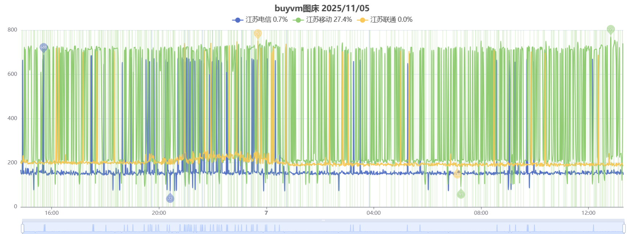Click the data zoom overview strip

[x=323, y=227]
